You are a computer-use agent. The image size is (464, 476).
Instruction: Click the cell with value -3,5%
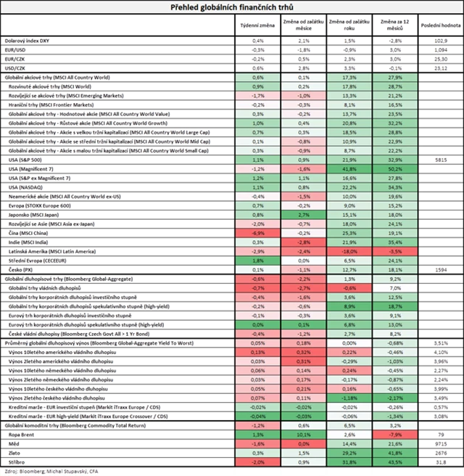tap(396, 250)
